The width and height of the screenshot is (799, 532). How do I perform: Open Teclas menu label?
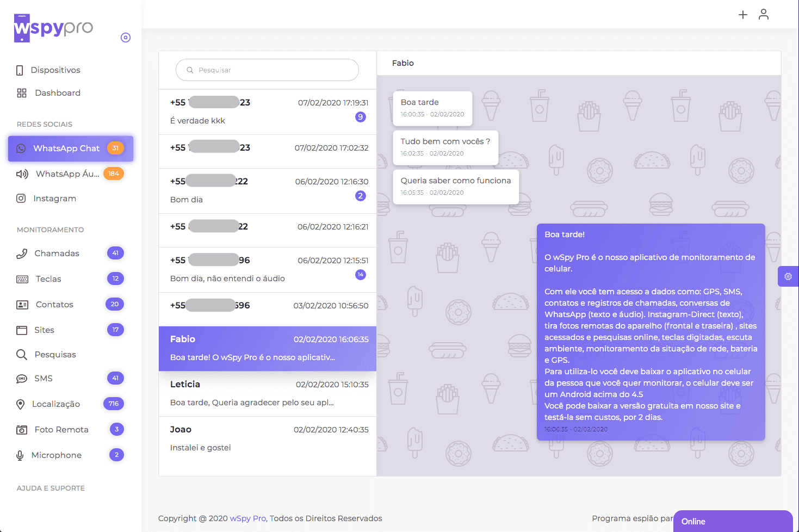48,279
